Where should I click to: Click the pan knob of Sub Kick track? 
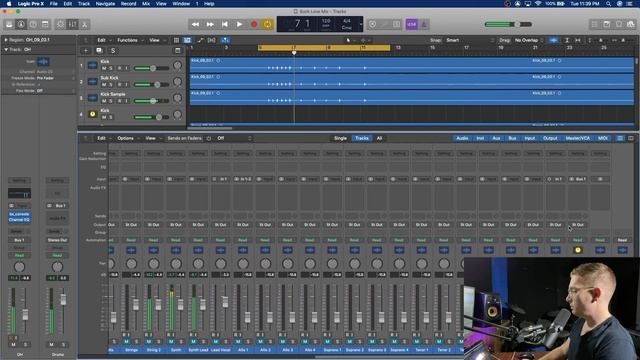coord(177,82)
